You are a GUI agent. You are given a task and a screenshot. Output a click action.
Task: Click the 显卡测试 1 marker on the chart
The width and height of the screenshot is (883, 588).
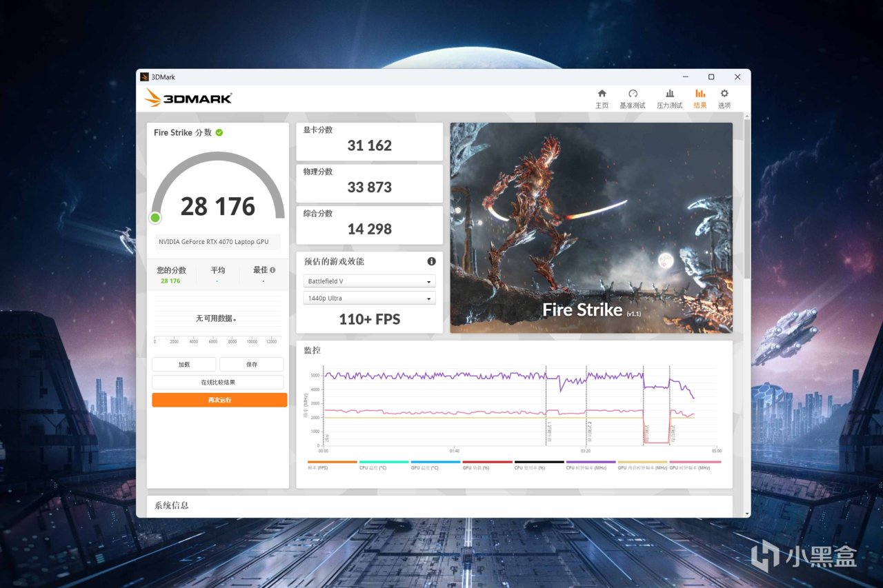[x=549, y=431]
